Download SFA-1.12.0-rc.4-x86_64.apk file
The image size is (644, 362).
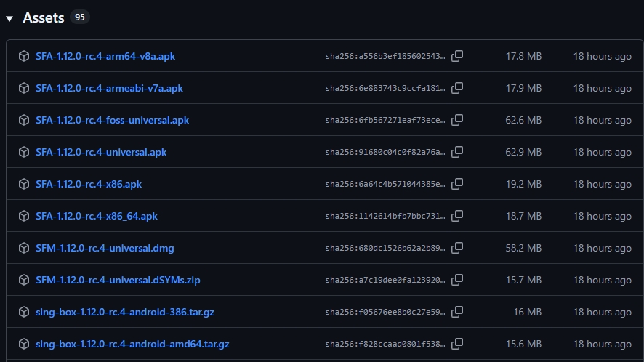[x=97, y=216]
